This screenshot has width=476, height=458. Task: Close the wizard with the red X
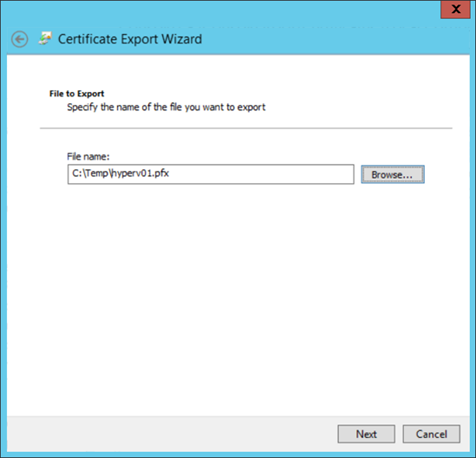[x=456, y=10]
